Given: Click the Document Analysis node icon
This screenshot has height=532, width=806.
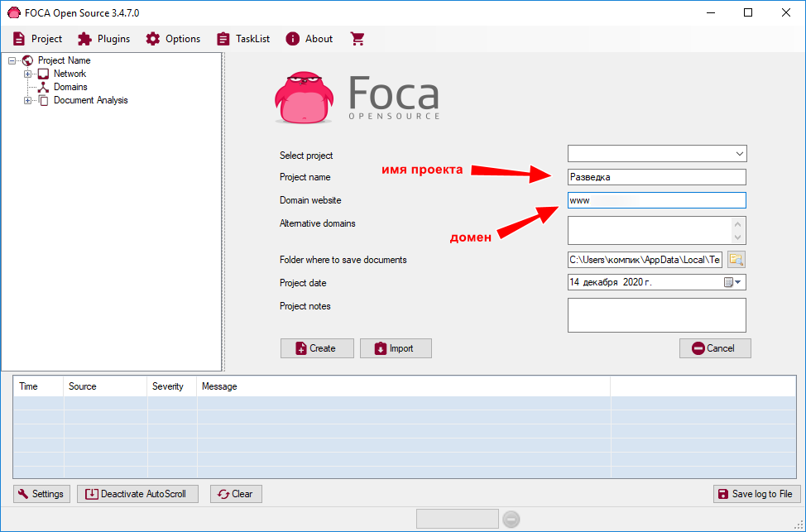Looking at the screenshot, I should (44, 101).
